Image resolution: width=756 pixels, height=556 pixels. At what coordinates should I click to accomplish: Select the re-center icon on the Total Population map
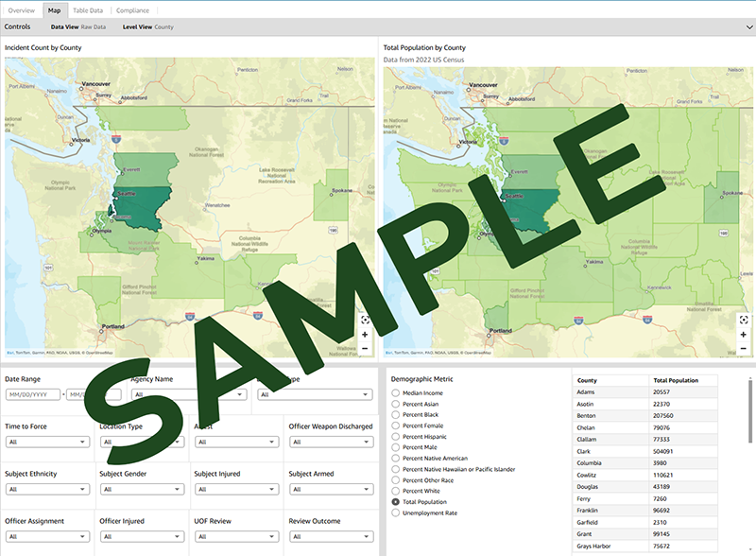(x=744, y=320)
